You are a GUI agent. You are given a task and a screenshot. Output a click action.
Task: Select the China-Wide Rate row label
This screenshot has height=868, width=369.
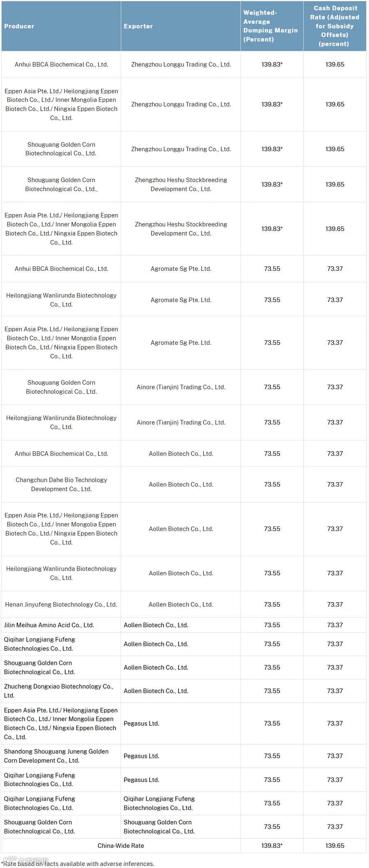[x=121, y=845]
